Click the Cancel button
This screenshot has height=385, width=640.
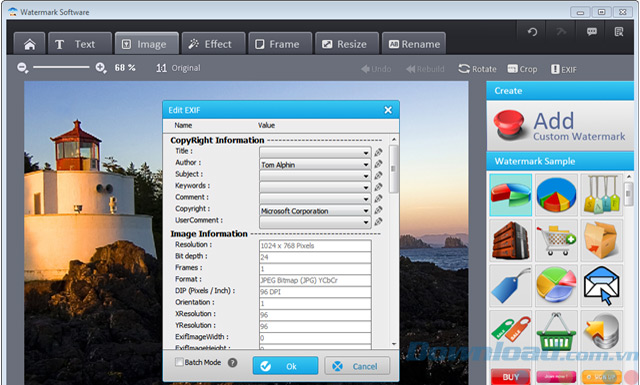357,365
